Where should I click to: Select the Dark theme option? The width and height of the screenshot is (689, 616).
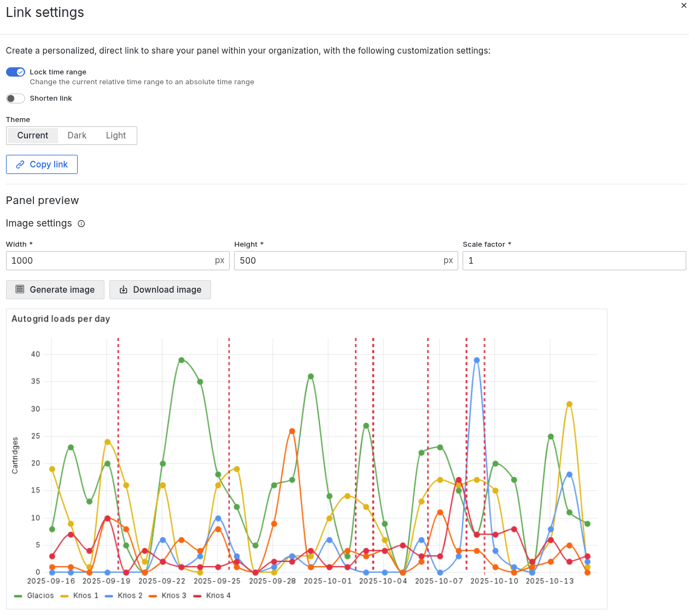pyautogui.click(x=77, y=136)
